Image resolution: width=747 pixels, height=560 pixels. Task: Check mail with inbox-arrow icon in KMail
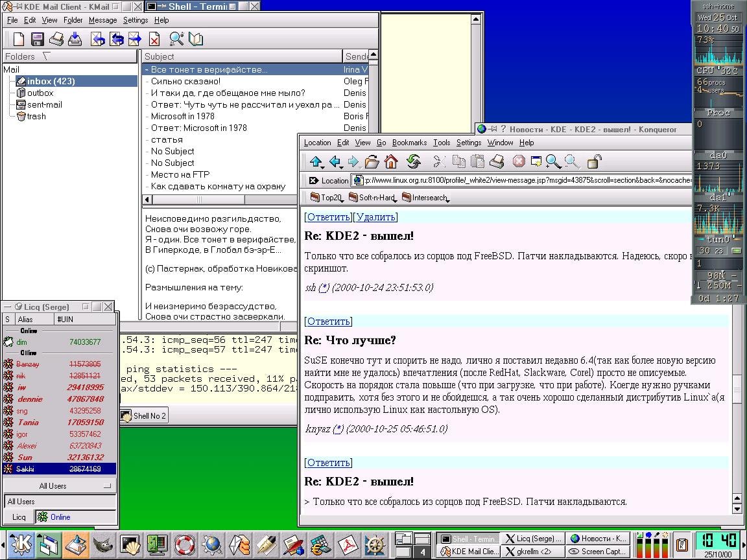75,39
